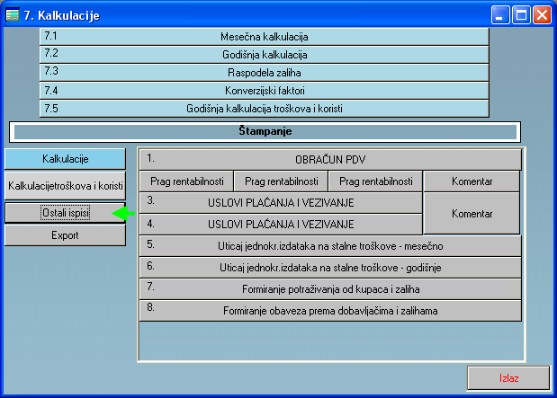Select the Export side button
This screenshot has height=398, width=557.
(x=65, y=235)
